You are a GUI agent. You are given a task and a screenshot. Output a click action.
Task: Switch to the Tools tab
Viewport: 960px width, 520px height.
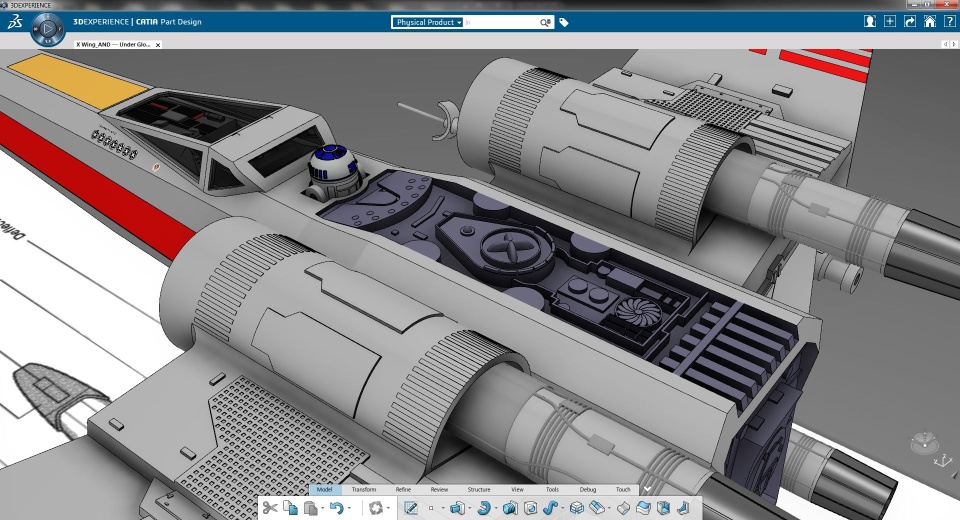tap(552, 489)
